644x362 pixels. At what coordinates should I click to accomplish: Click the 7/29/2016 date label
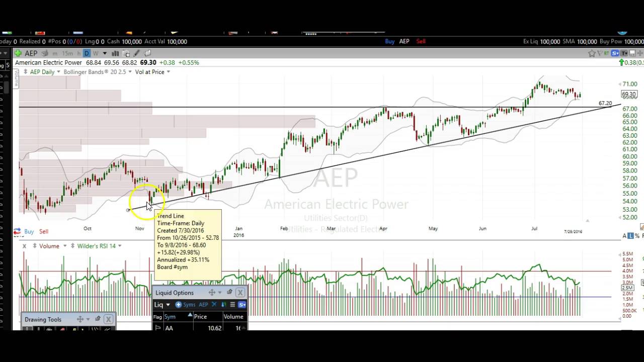click(x=573, y=231)
